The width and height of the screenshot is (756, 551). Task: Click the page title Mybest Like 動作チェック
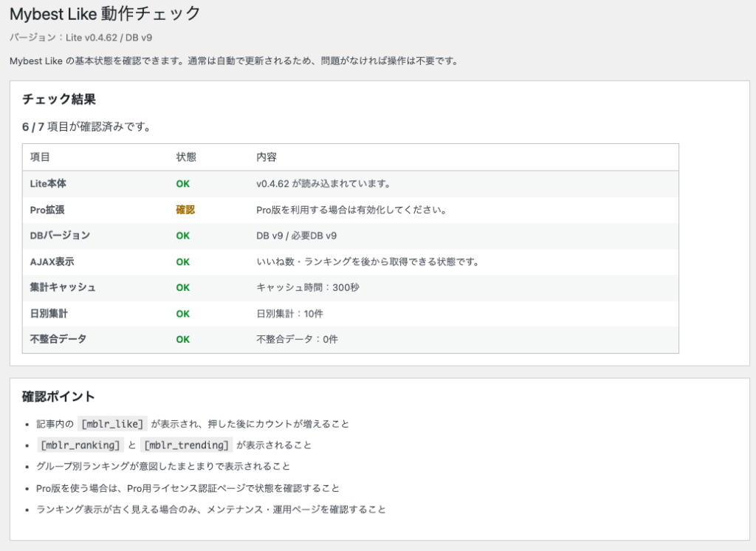(x=105, y=14)
